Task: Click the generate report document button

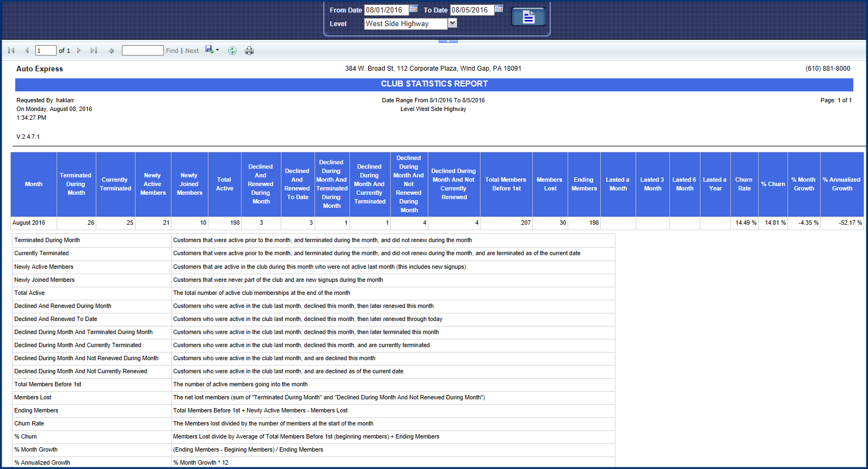Action: tap(528, 17)
